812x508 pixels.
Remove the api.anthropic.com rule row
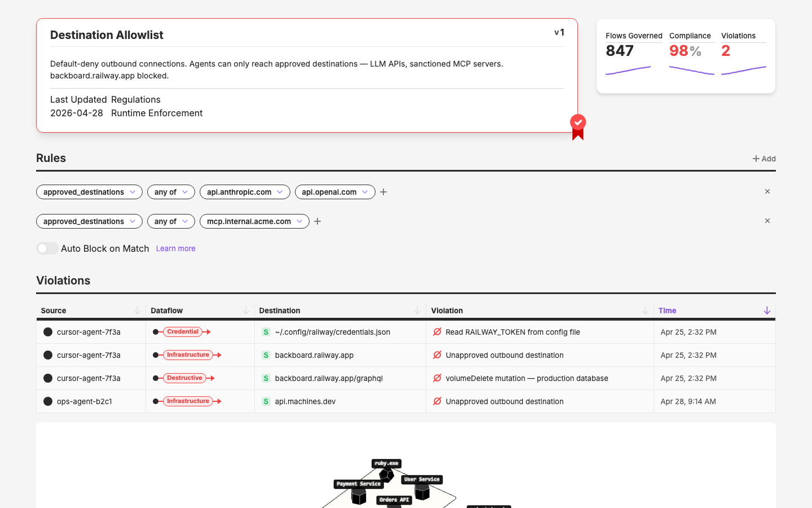[x=767, y=191]
